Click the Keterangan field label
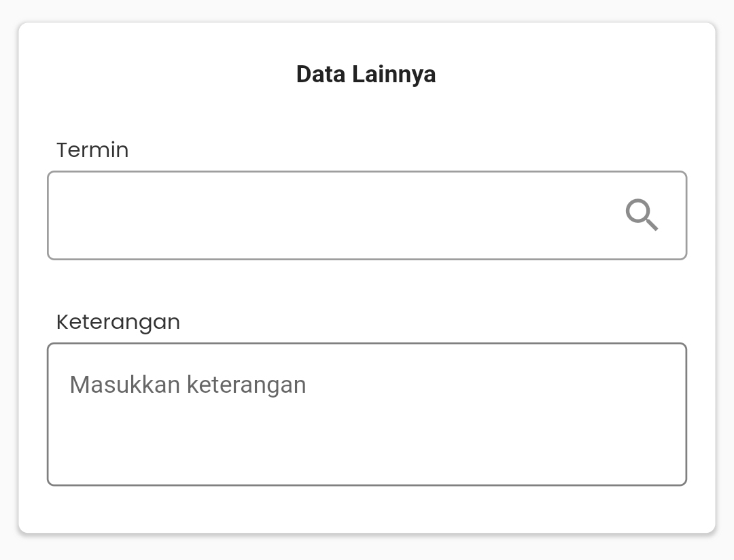Viewport: 734px width, 560px height. (x=118, y=322)
